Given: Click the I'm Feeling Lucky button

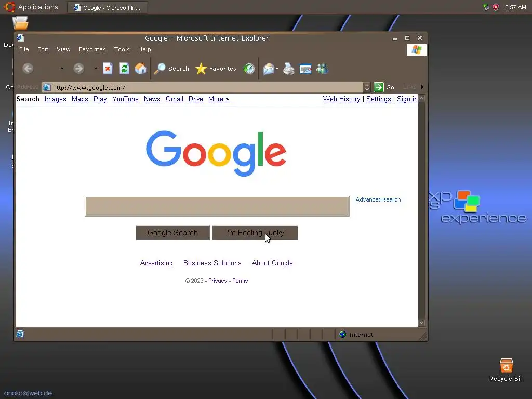Looking at the screenshot, I should [255, 233].
